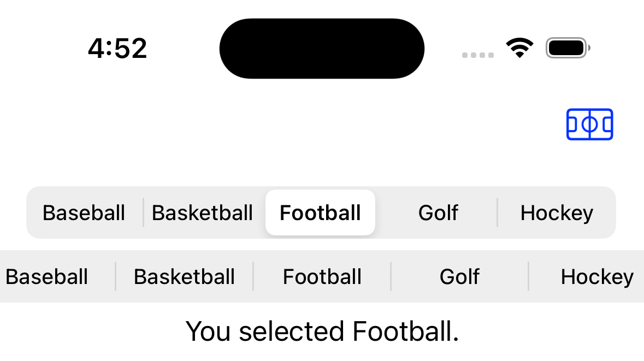Tap the cellular signal dots

pos(478,55)
